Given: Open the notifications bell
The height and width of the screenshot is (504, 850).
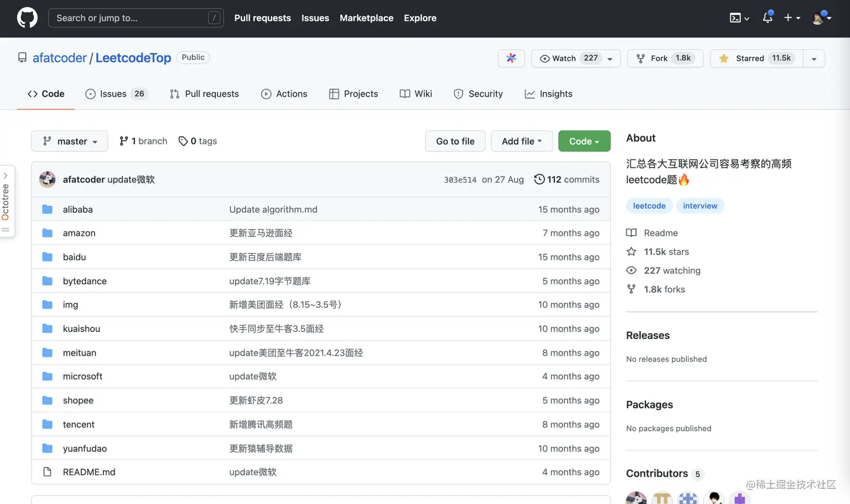Looking at the screenshot, I should [767, 17].
